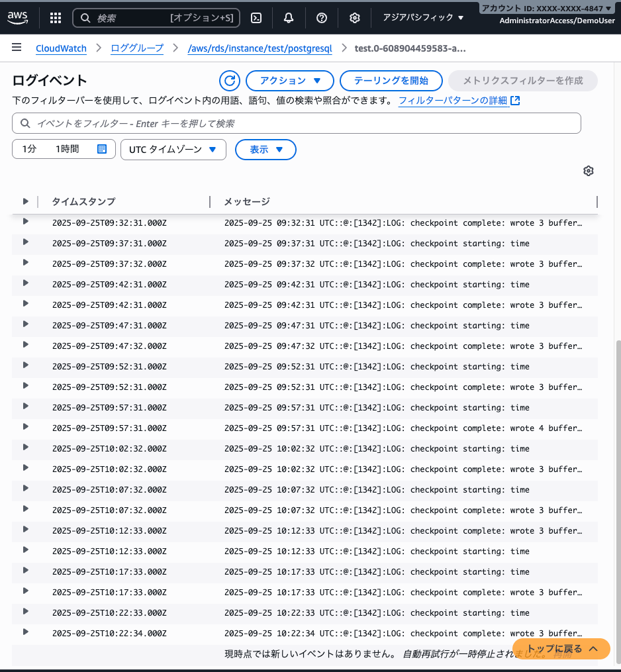Click the external link icon by filter pattern details
Screen dimensions: 621x672
click(516, 101)
